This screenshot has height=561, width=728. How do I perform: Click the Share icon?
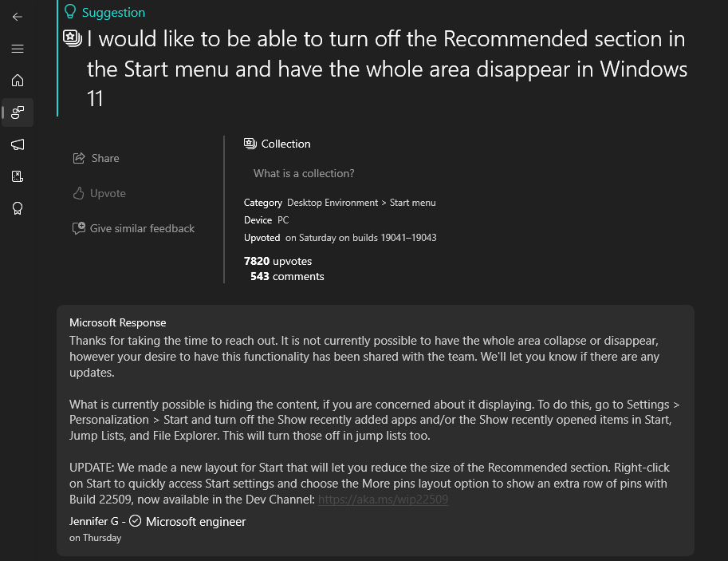click(x=79, y=158)
